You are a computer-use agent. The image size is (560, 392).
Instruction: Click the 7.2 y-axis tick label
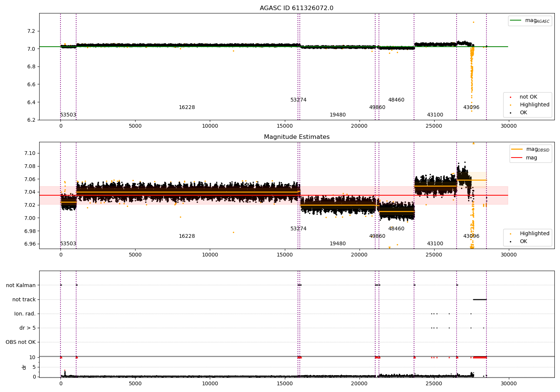[31, 31]
